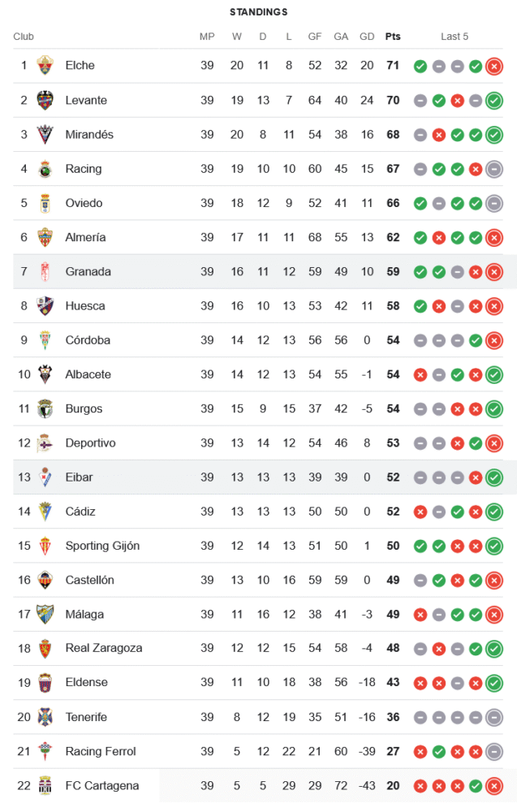The image size is (517, 812).
Task: Click the Mirandés club crest icon
Action: [45, 135]
